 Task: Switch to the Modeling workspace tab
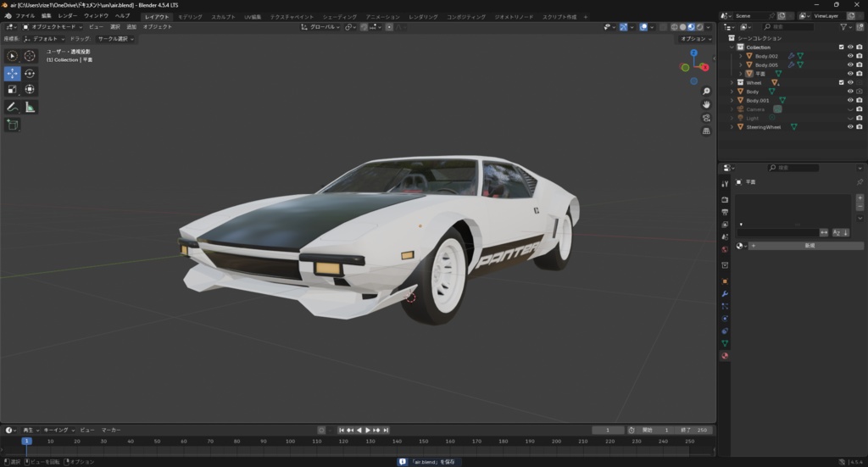tap(190, 17)
